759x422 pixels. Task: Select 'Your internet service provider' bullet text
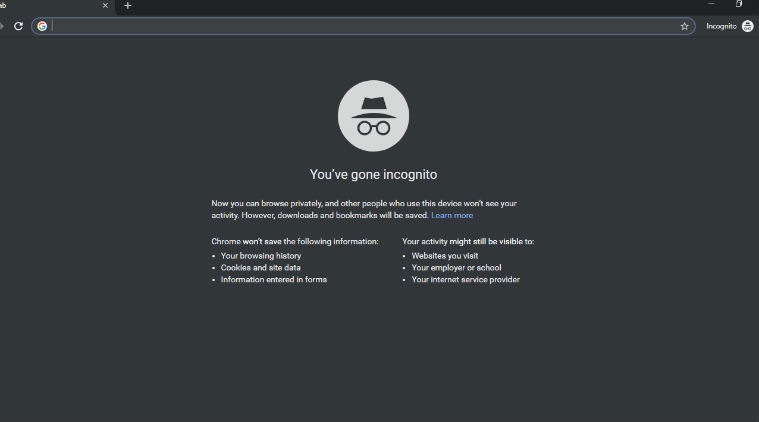pyautogui.click(x=466, y=280)
